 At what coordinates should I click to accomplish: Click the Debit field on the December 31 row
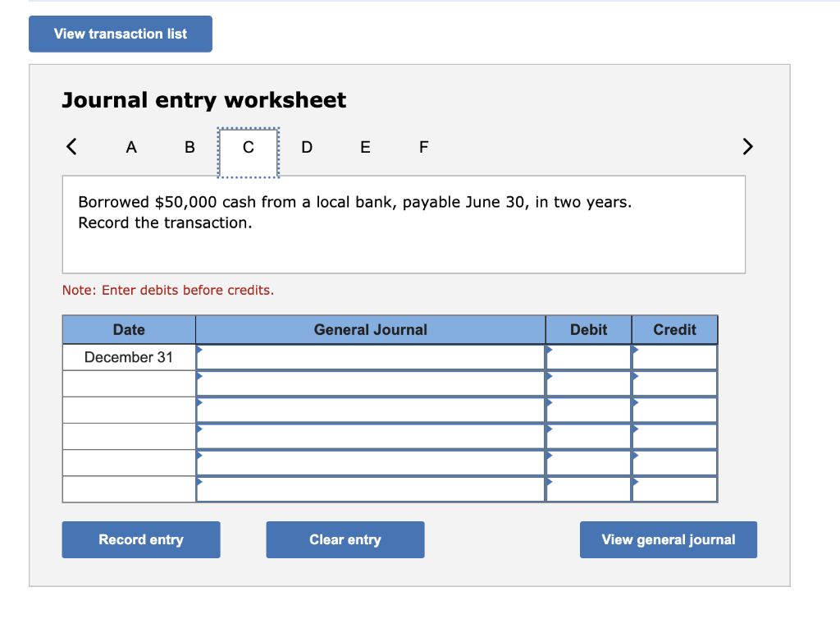[588, 357]
